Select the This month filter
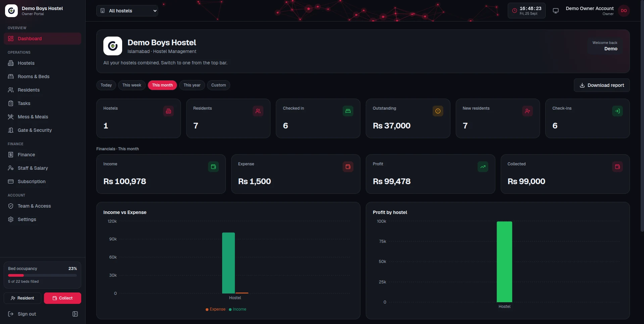The width and height of the screenshot is (644, 324). coord(162,85)
